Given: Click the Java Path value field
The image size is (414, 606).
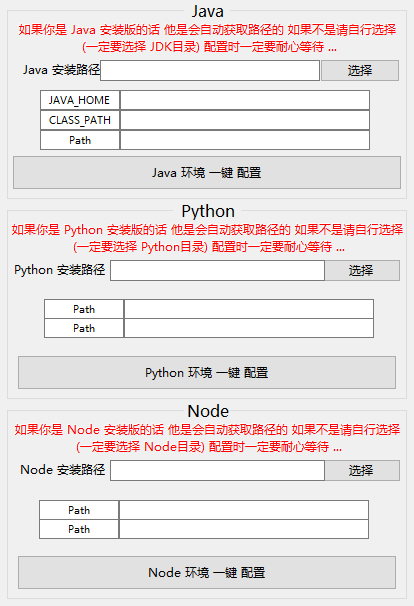Looking at the screenshot, I should 245,140.
